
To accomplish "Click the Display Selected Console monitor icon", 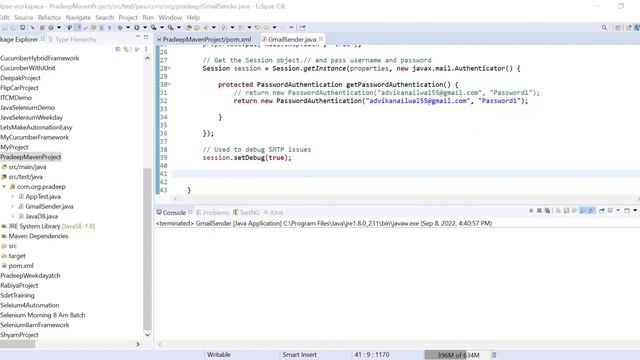I will [610, 211].
